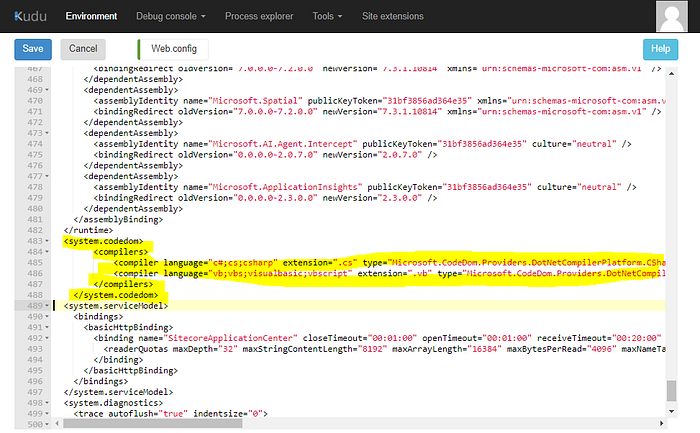Image resolution: width=700 pixels, height=433 pixels.
Task: Click the </system.serviceModel> closing tag
Action: (118, 392)
